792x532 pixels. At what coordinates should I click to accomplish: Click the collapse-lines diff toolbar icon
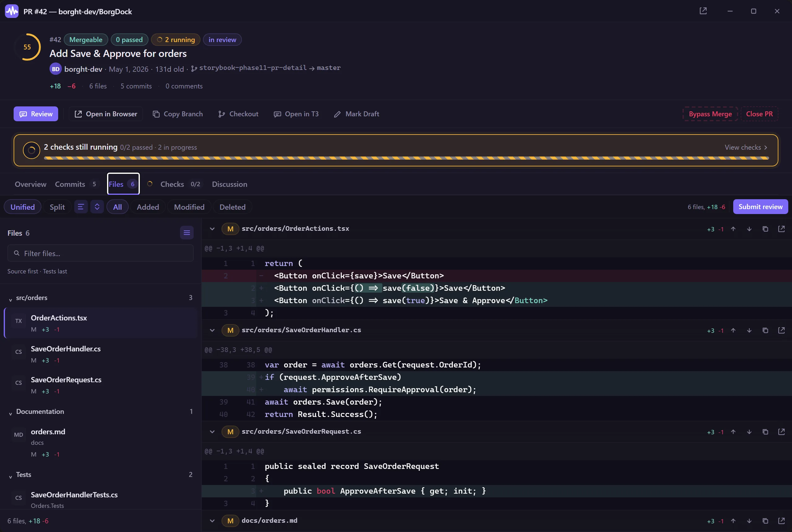81,207
